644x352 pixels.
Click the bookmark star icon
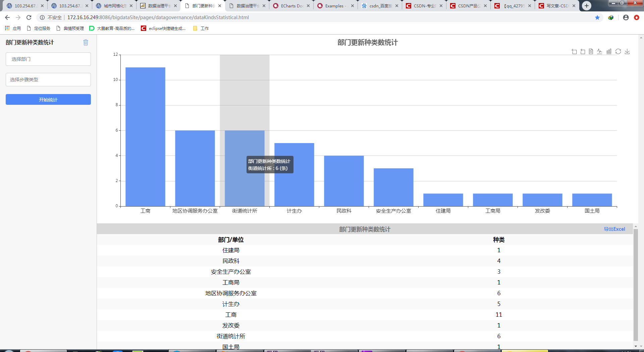[x=597, y=17]
